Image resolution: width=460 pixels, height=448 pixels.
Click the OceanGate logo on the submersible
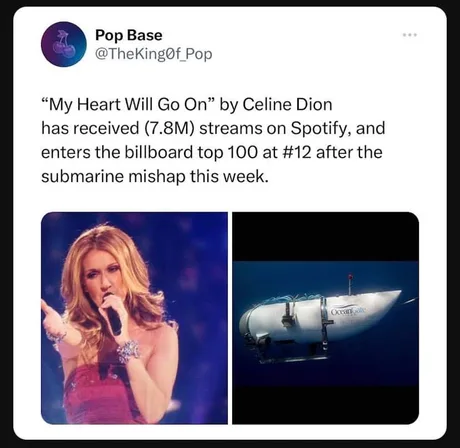click(348, 311)
